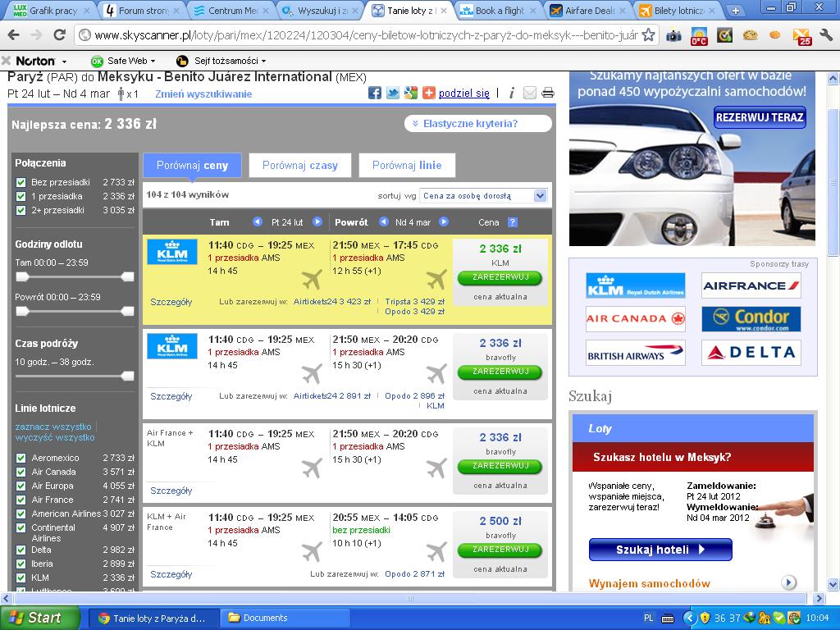Click the Twitter share icon

coord(393,93)
